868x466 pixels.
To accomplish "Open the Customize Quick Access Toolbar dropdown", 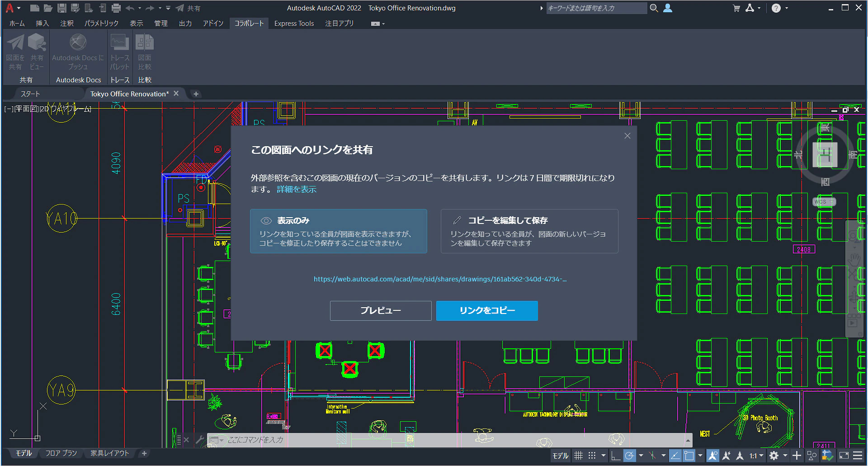I will click(168, 8).
